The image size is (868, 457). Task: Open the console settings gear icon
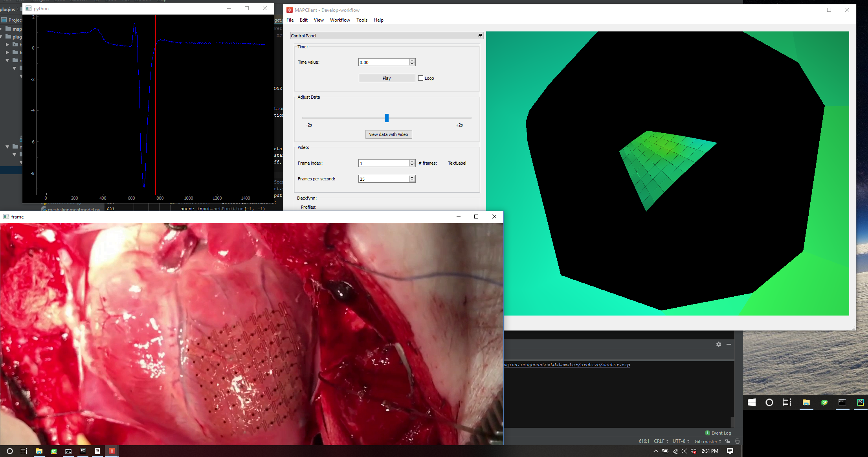(x=718, y=344)
